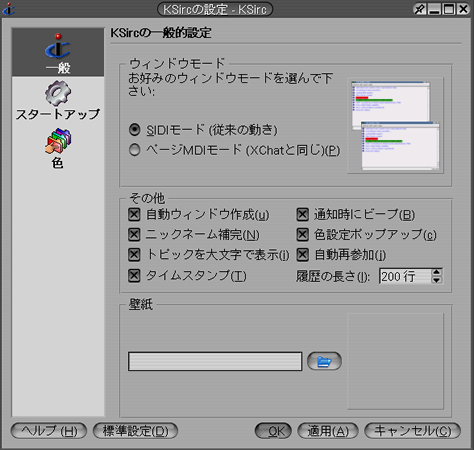Minimize the KSirc settings window
This screenshot has width=474, height=450.
[x=434, y=9]
